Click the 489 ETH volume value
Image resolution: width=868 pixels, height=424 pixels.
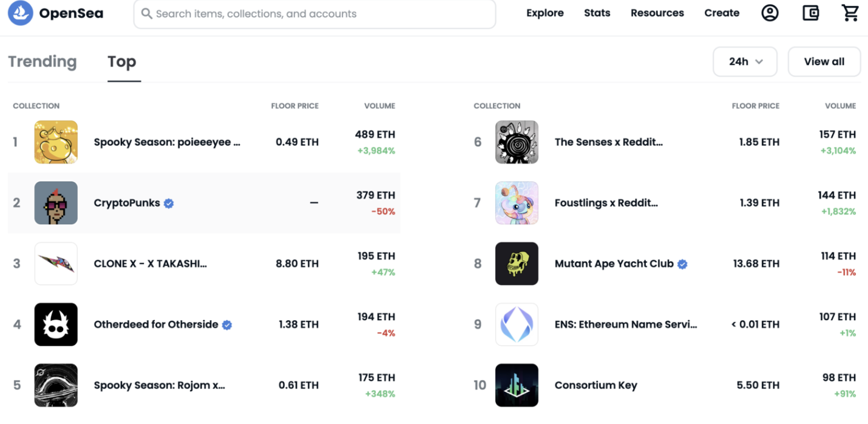(375, 134)
